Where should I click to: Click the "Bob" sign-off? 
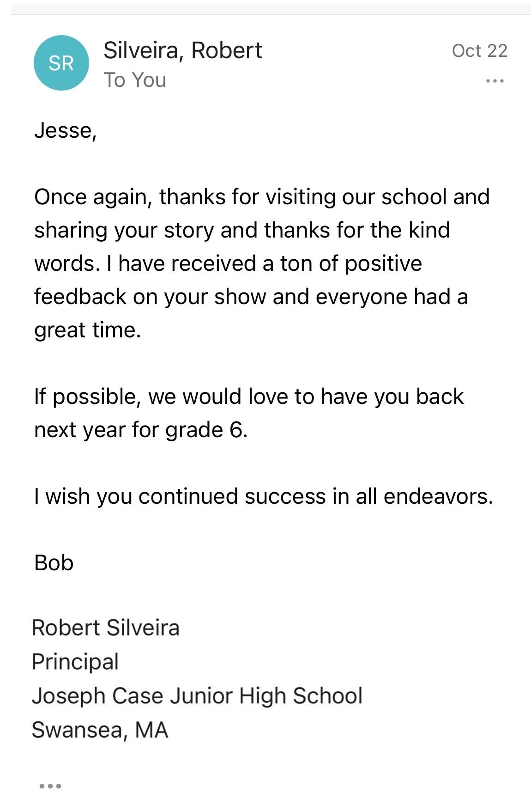[x=54, y=563]
